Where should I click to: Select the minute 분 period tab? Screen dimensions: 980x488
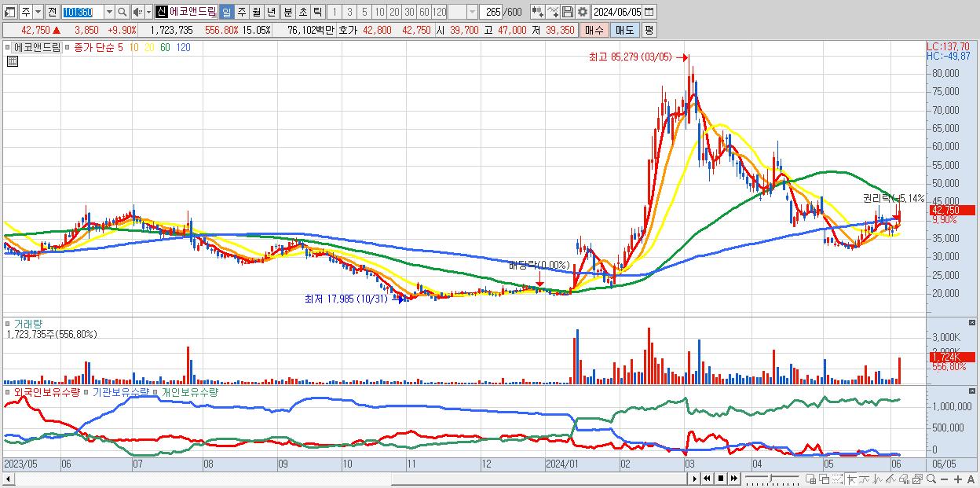click(x=287, y=12)
